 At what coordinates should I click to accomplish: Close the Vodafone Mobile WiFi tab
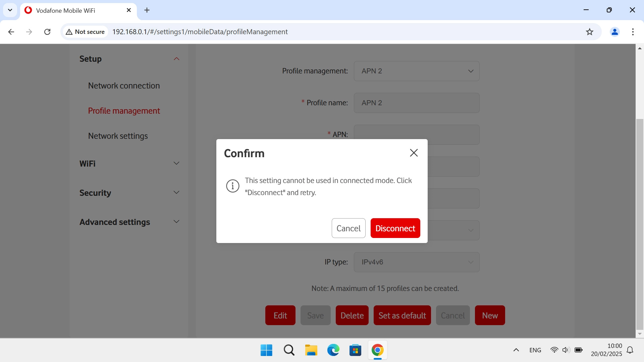(129, 10)
